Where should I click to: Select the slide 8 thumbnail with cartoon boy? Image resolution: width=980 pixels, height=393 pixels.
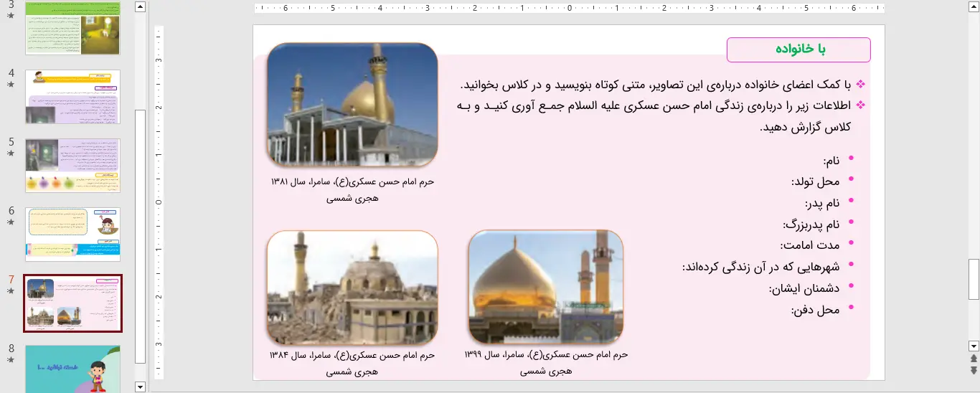tap(72, 369)
